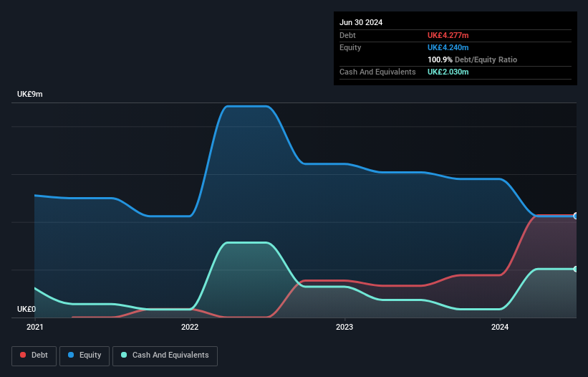Viewport: 588px width, 377px height.
Task: Select the Cash endpoint marker on chart
Action: point(576,269)
